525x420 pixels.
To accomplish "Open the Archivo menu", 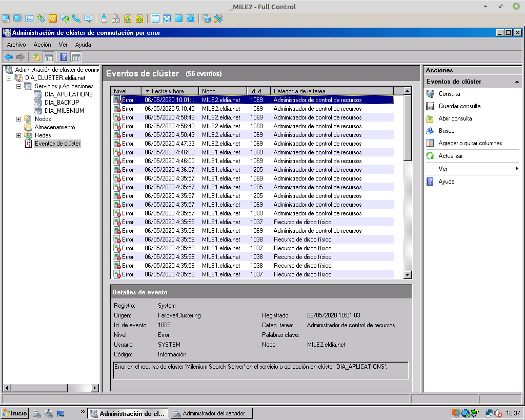I will click(x=16, y=45).
